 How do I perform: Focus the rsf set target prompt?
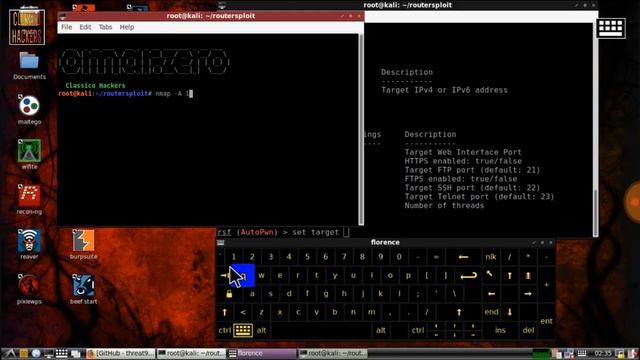[x=284, y=232]
